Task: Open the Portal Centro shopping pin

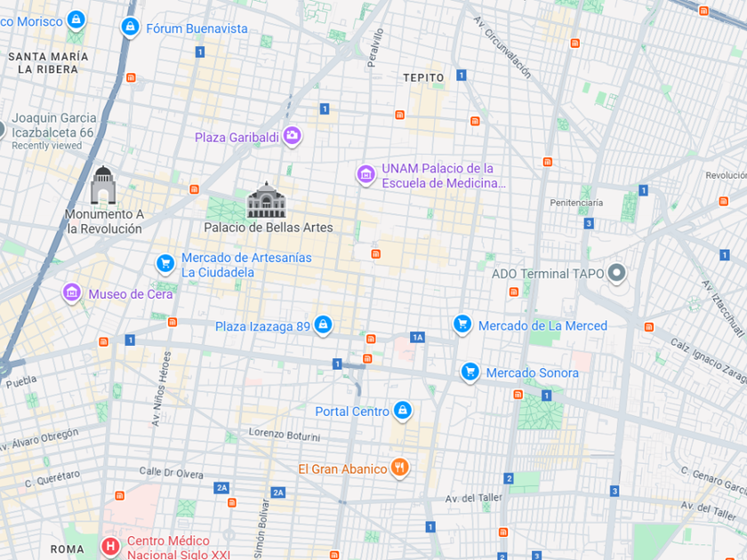Action: coord(403,410)
